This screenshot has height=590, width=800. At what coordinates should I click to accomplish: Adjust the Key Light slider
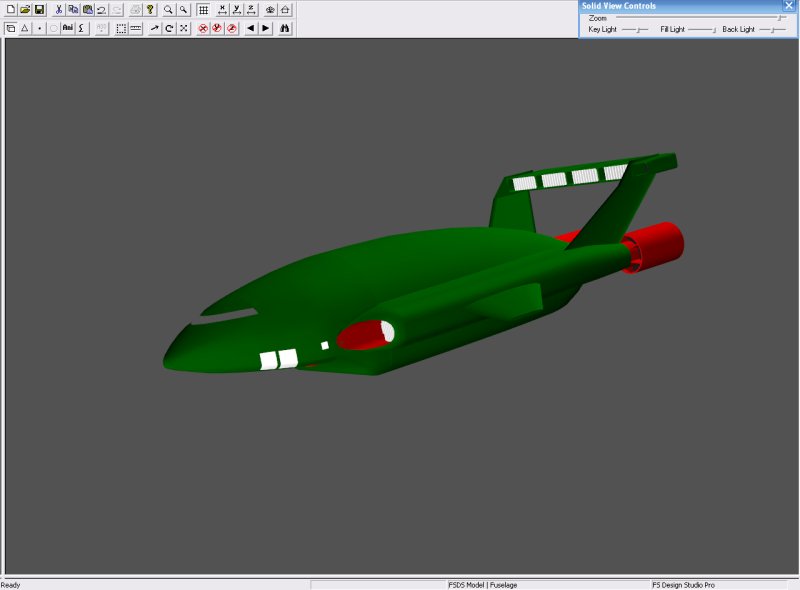635,30
